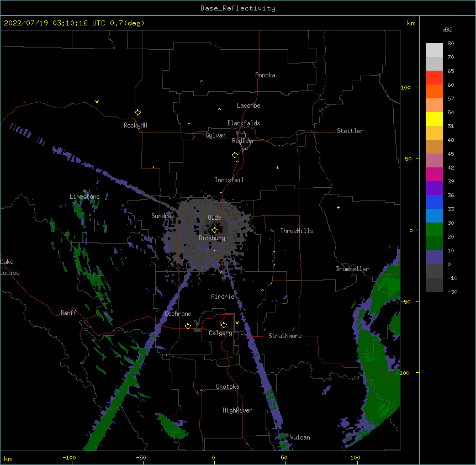Click the Base_Reflectivity title text
Viewport: 476px width, 465px height.
pyautogui.click(x=238, y=8)
